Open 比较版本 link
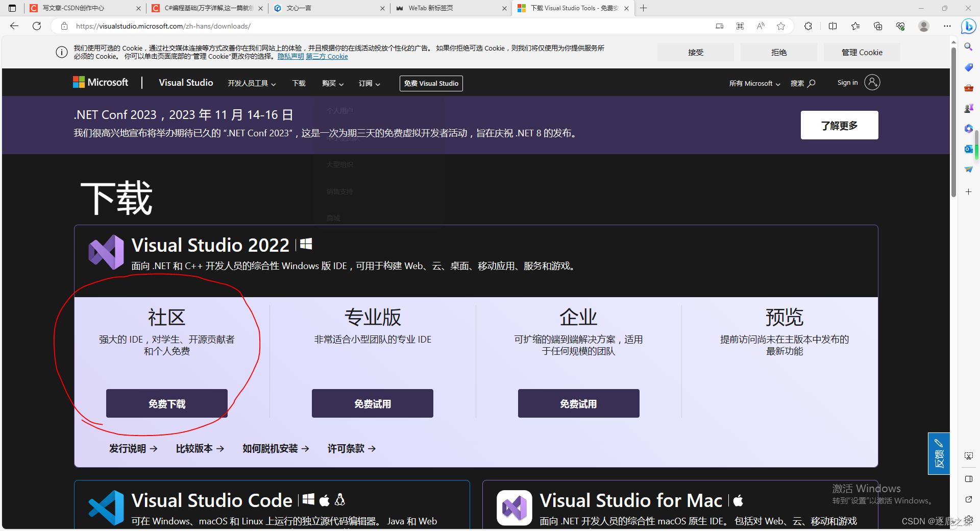Image resolution: width=980 pixels, height=531 pixels. tap(200, 448)
